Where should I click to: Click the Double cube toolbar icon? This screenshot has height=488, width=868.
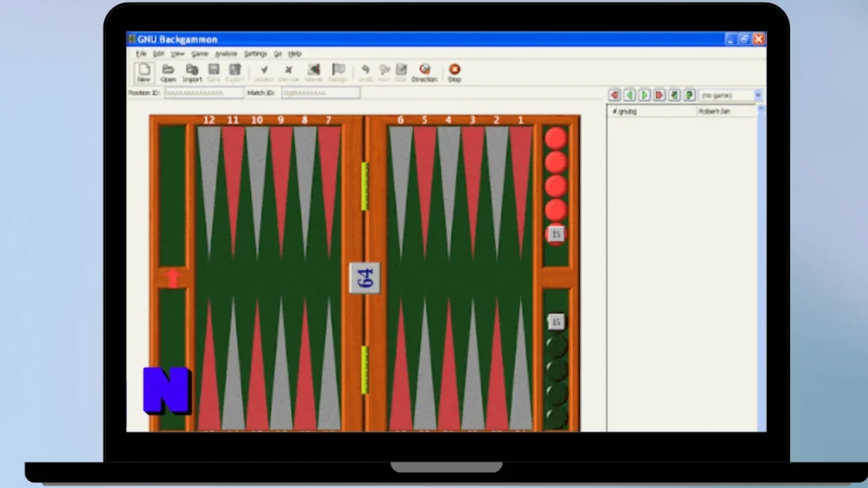[314, 73]
